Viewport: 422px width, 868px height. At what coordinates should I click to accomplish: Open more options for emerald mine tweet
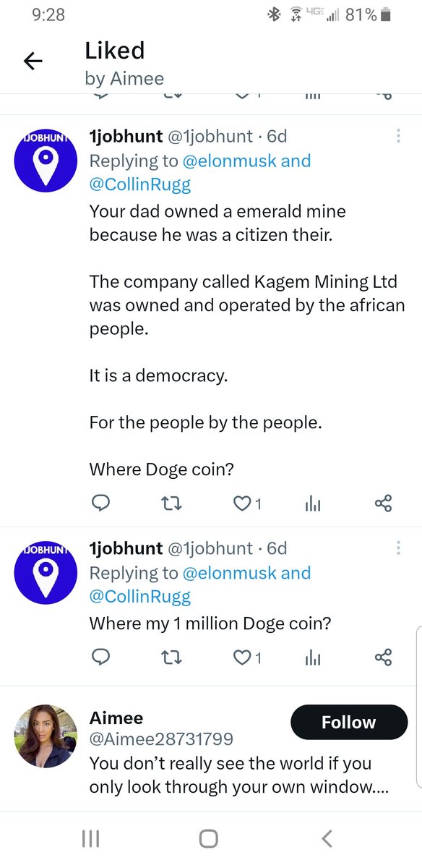point(398,135)
